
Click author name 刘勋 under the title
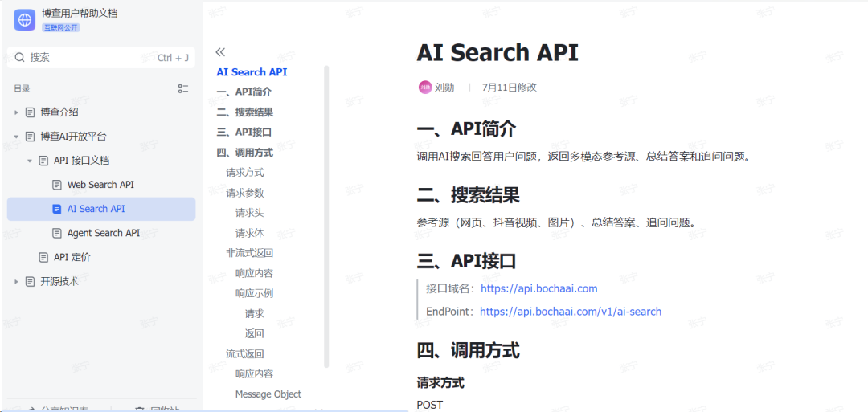[444, 88]
